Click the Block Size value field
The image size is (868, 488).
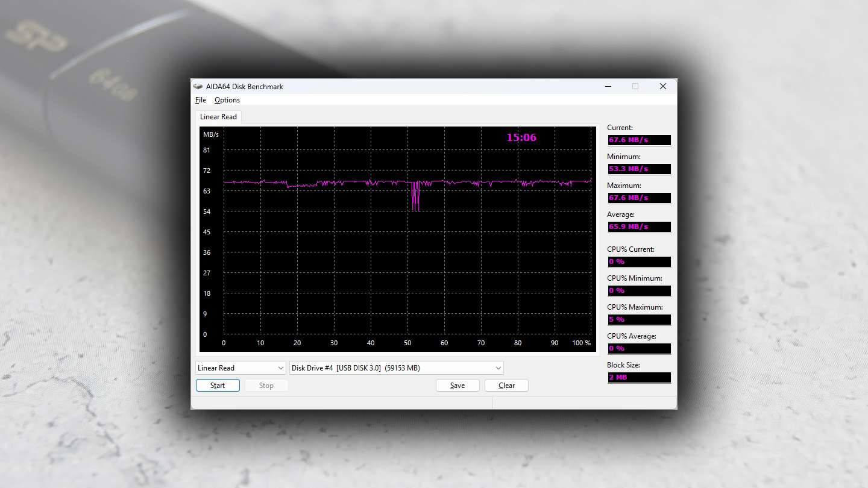click(639, 378)
